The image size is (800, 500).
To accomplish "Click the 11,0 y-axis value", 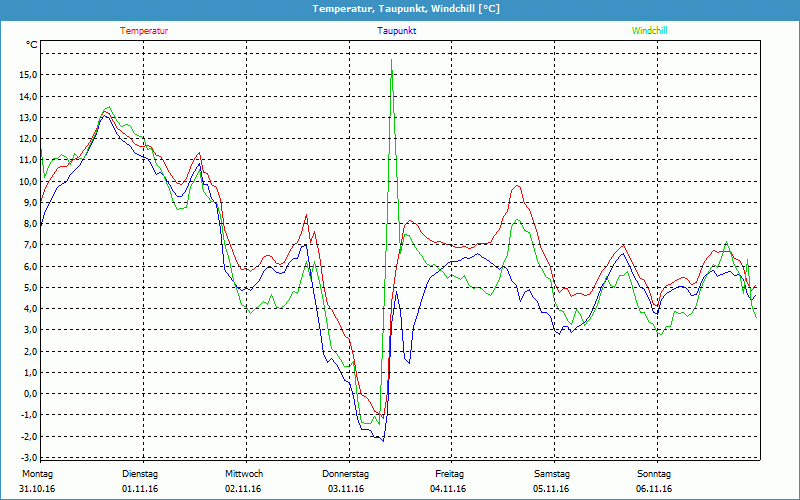I will (28, 160).
